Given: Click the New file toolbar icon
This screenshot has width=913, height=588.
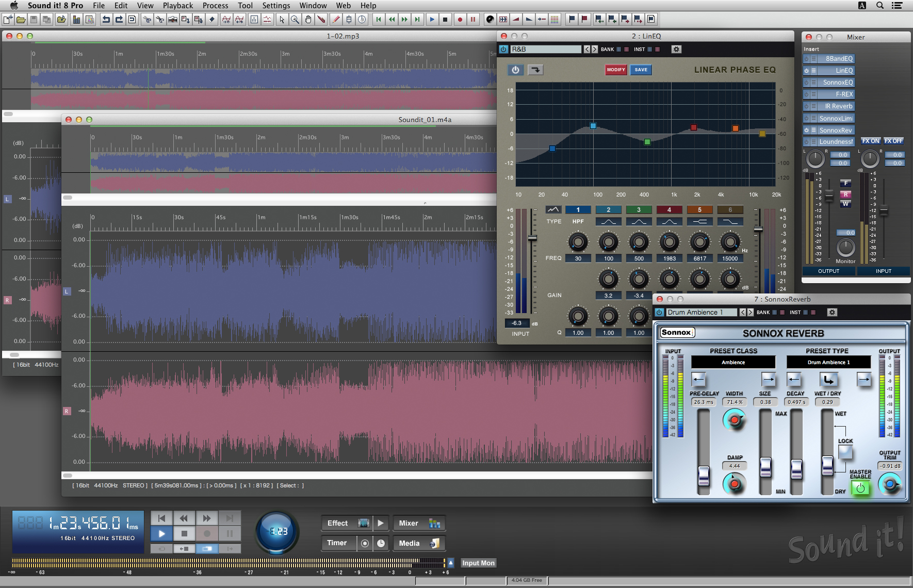Looking at the screenshot, I should [8, 20].
